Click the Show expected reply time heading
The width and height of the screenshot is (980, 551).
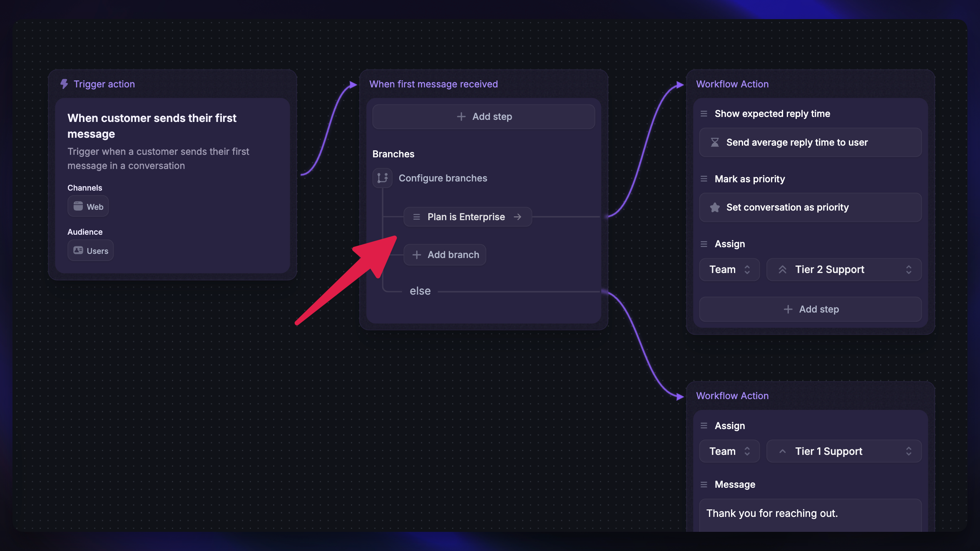pyautogui.click(x=772, y=114)
